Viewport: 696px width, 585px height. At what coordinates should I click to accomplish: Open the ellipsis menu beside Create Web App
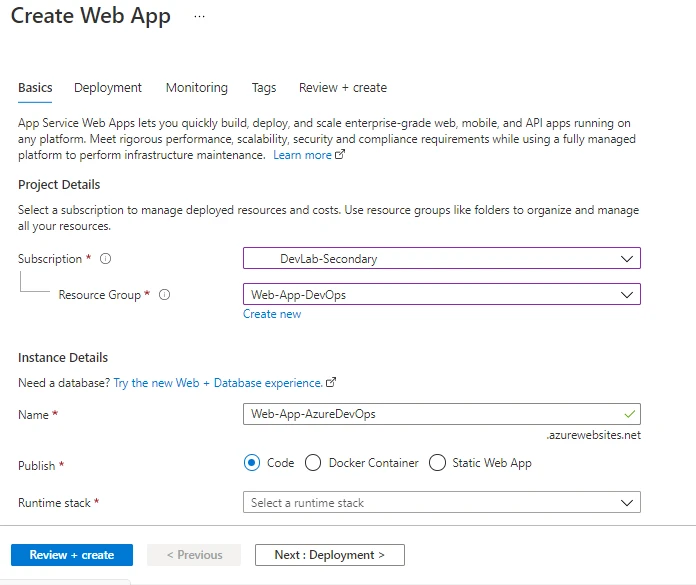click(x=199, y=16)
